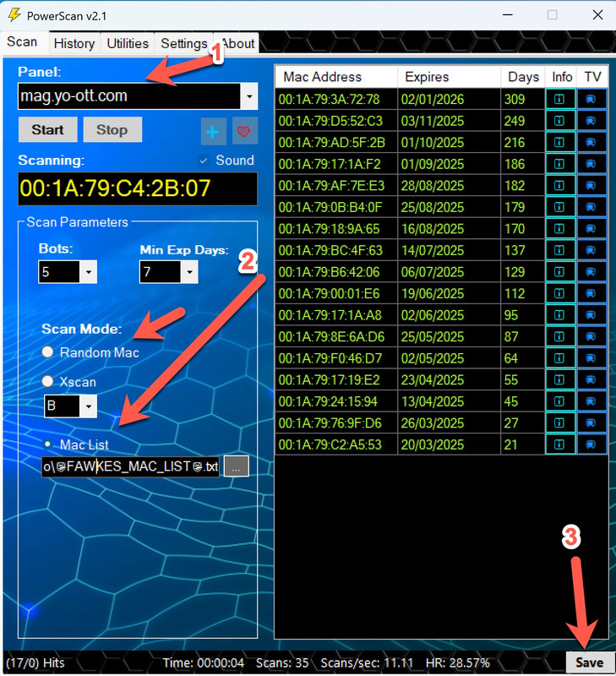Open TV for MAC 00:1A:79:AD:5F:2B
This screenshot has width=616, height=676.
[591, 142]
